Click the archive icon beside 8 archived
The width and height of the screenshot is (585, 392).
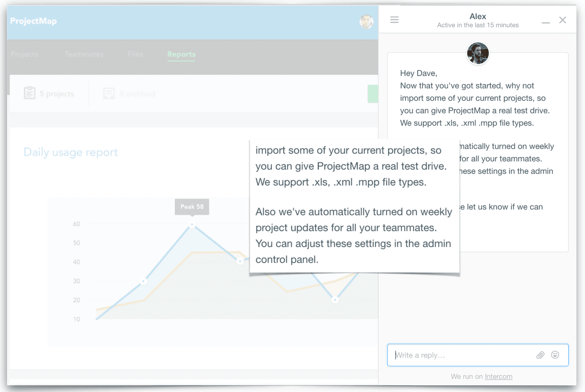tap(109, 94)
